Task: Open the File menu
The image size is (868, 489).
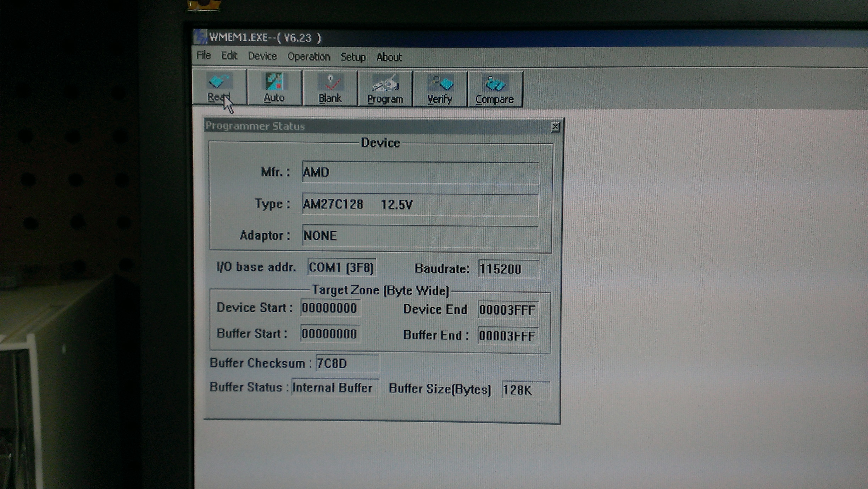Action: pos(204,55)
